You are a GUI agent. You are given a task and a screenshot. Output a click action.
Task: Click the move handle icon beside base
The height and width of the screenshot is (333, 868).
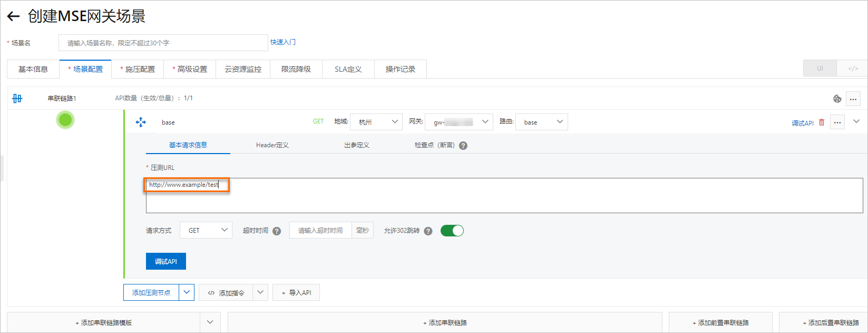click(141, 122)
